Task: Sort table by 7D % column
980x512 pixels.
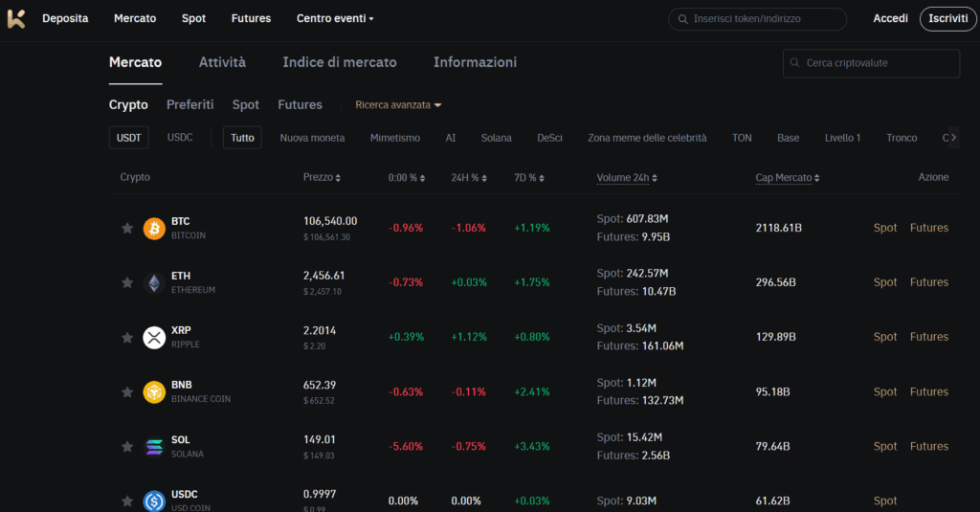Action: pyautogui.click(x=528, y=178)
